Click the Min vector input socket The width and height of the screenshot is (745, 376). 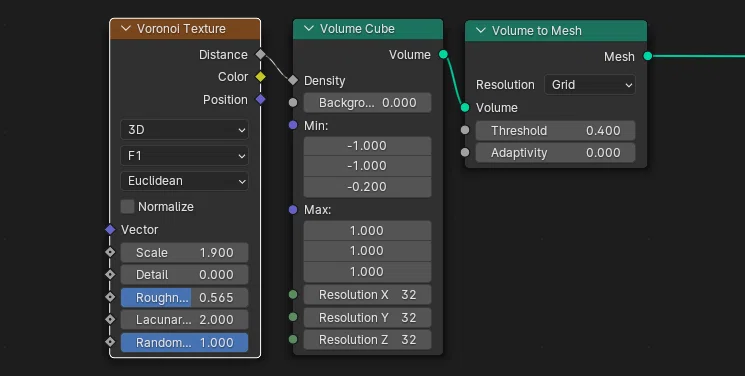click(x=293, y=125)
